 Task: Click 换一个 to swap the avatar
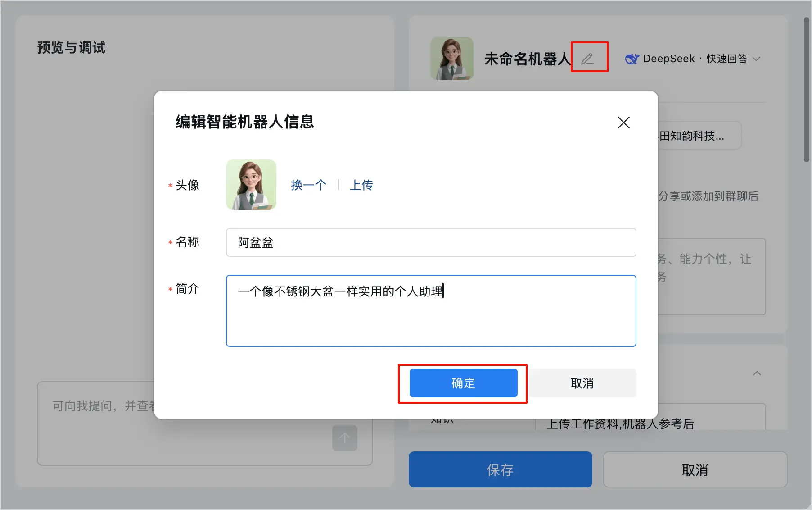(309, 185)
